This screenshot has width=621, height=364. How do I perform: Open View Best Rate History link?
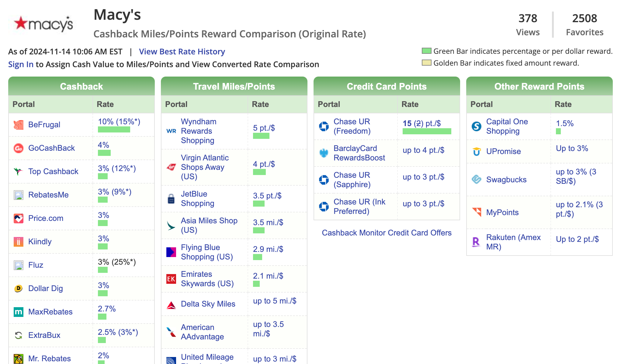[x=182, y=52]
